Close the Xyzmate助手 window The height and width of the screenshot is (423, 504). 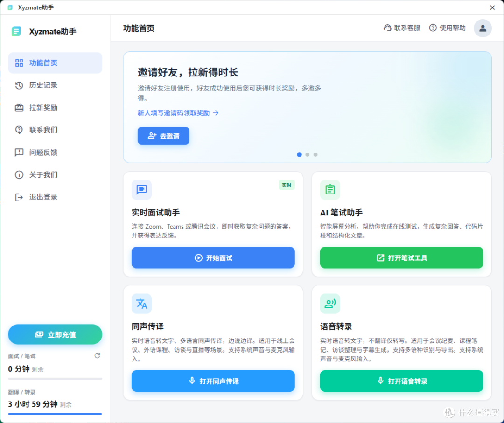tap(492, 7)
